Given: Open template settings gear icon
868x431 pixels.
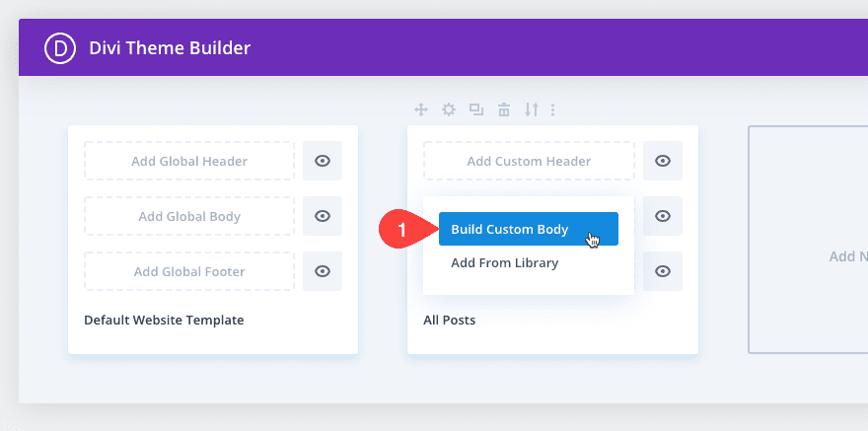Looking at the screenshot, I should [x=449, y=109].
